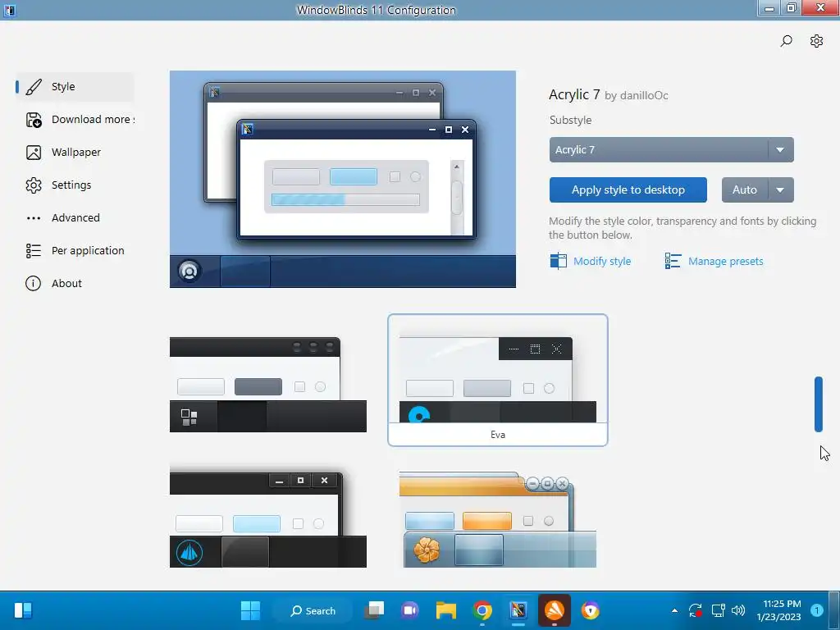The image size is (840, 630).
Task: Click the Acrylic 7 by danilloOc title
Action: pos(608,95)
